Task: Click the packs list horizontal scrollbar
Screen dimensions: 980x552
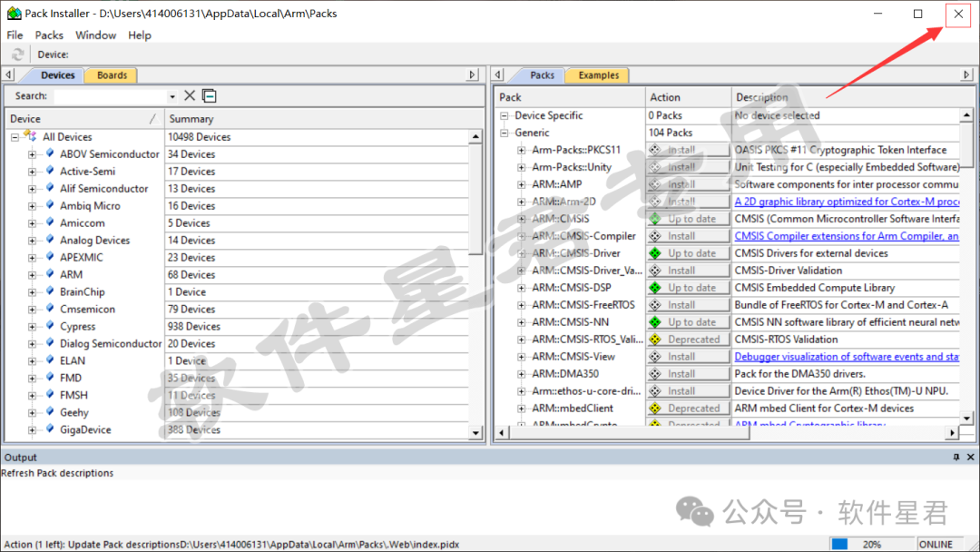Action: (630, 432)
